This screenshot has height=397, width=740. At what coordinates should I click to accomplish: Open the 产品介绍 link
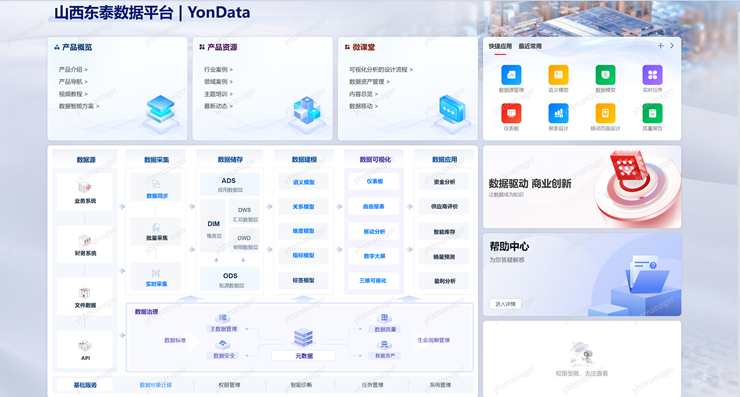point(73,69)
